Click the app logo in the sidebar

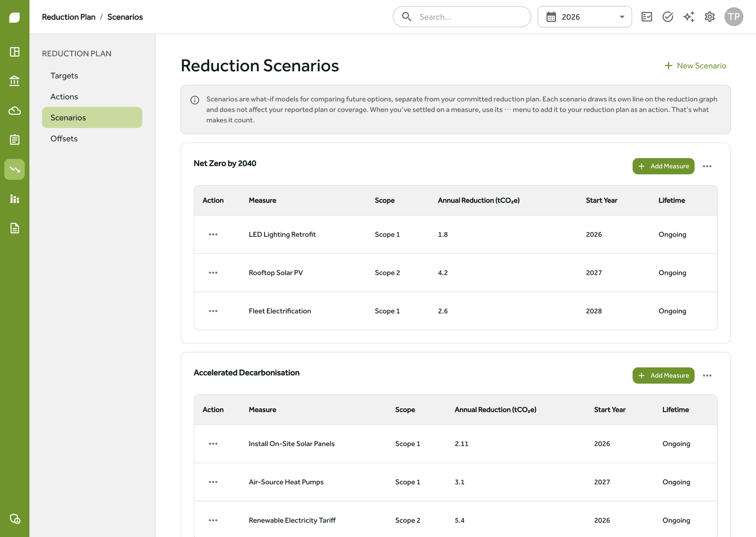(x=15, y=17)
